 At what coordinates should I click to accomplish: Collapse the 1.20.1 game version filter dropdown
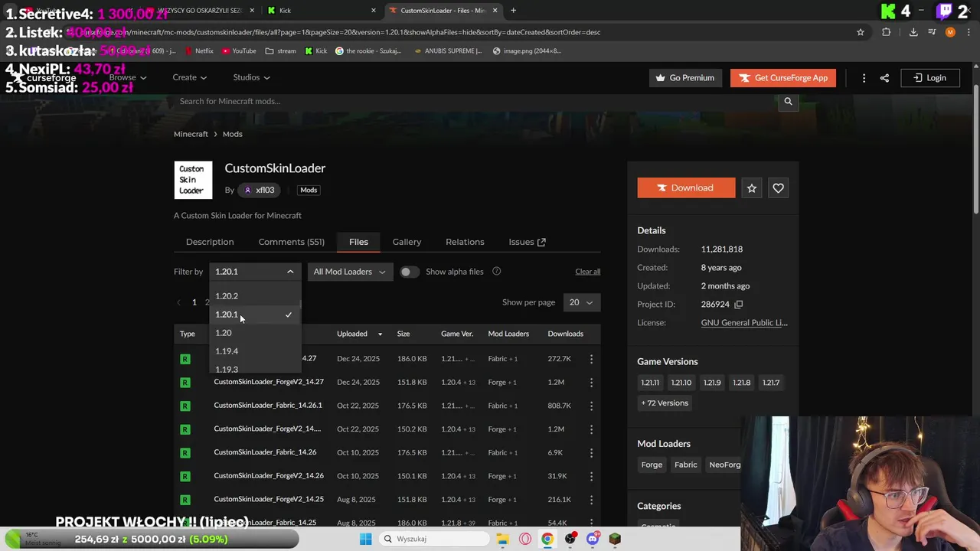pyautogui.click(x=255, y=272)
